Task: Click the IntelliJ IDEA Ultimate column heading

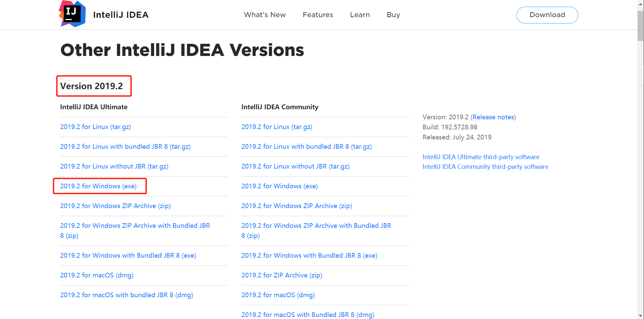Action: (94, 107)
